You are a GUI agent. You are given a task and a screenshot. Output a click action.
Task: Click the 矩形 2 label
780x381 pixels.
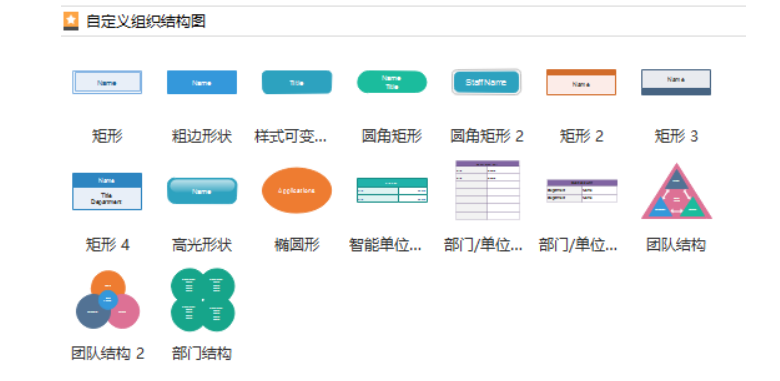(x=582, y=136)
